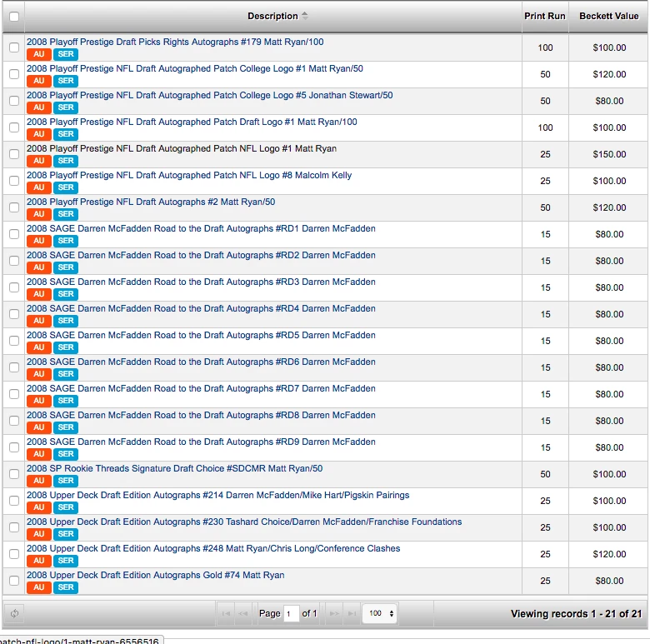The height and width of the screenshot is (644, 650).
Task: Open Upper Deck #230 Tashard Choice/Darren McFadden link
Action: (244, 522)
